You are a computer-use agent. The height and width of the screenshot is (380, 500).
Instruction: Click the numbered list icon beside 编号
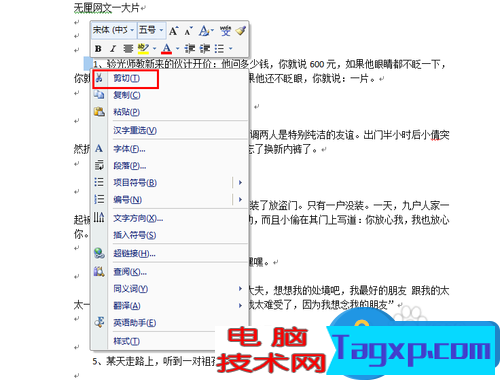coord(99,199)
